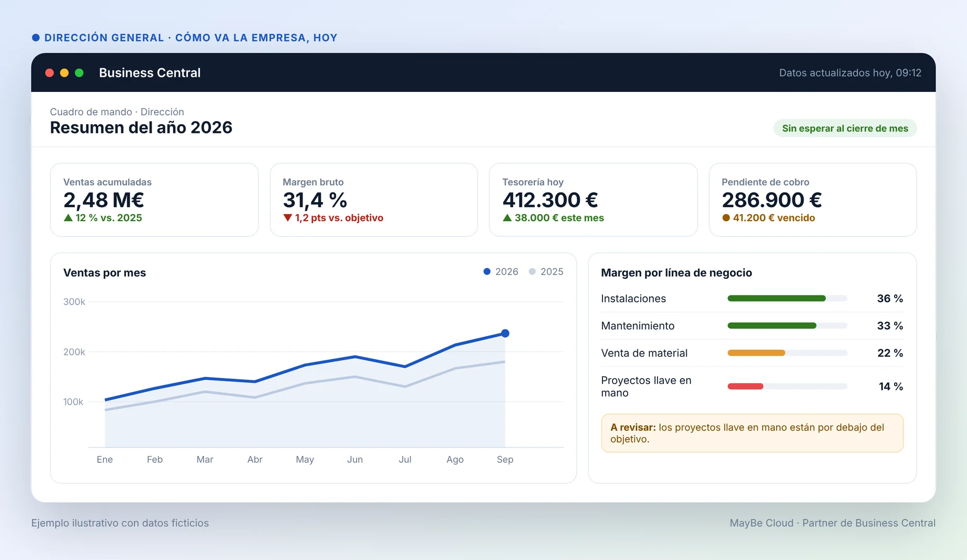Click the 'Ventas por mes' chart title
Image resolution: width=967 pixels, height=560 pixels.
(x=104, y=273)
